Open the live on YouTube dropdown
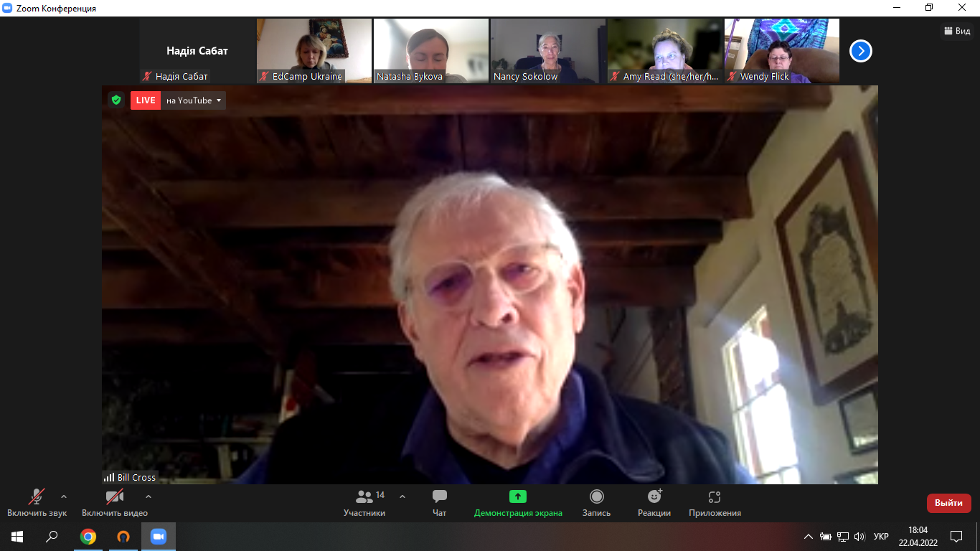Viewport: 980px width, 551px height. 194,100
